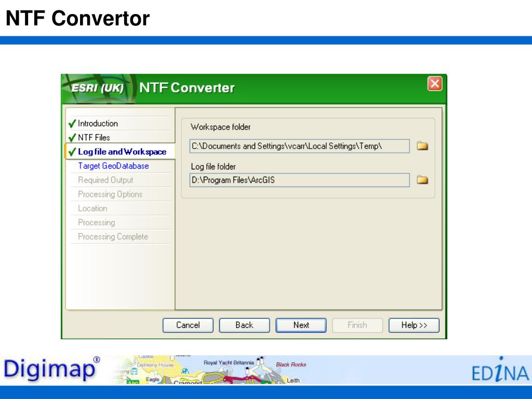532x399 pixels.
Task: Click the disabled Finish button
Action: pos(357,325)
